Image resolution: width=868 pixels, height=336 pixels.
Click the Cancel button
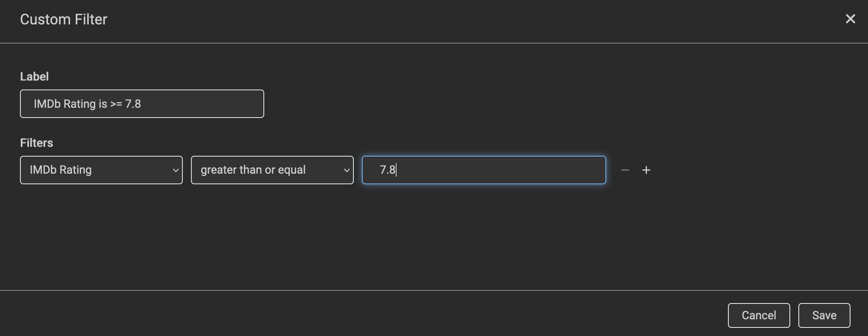(758, 315)
